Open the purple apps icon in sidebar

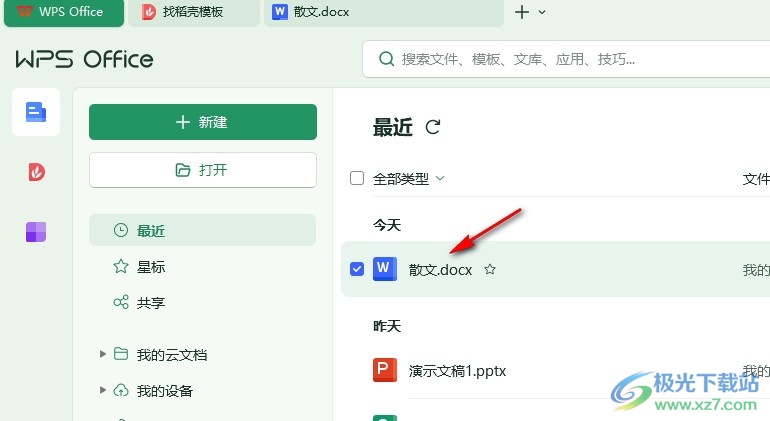click(36, 232)
